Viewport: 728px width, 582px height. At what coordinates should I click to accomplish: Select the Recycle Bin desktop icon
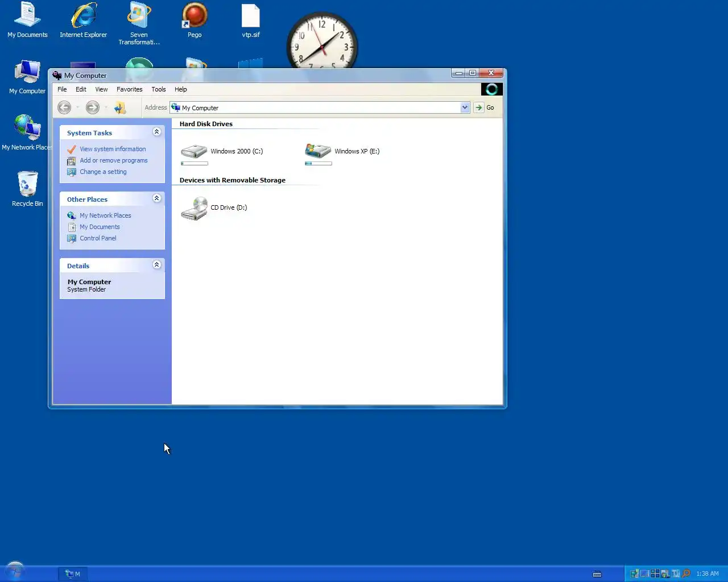coord(27,189)
